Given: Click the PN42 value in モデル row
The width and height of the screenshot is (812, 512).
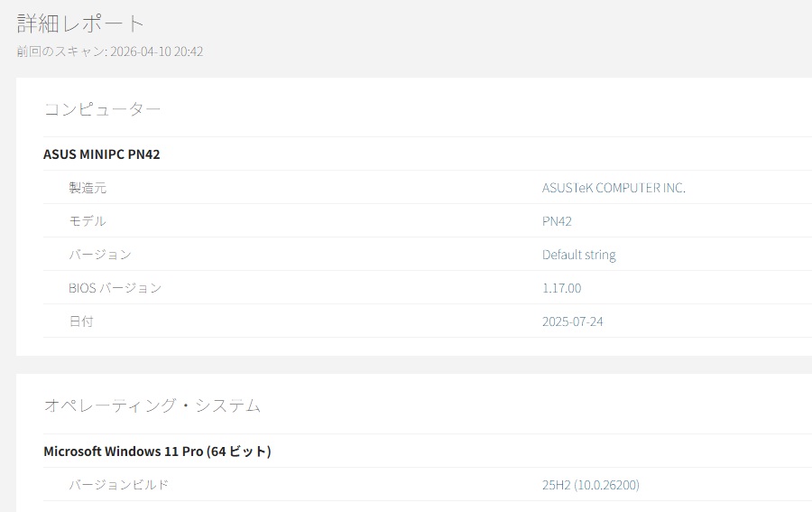Looking at the screenshot, I should point(557,221).
